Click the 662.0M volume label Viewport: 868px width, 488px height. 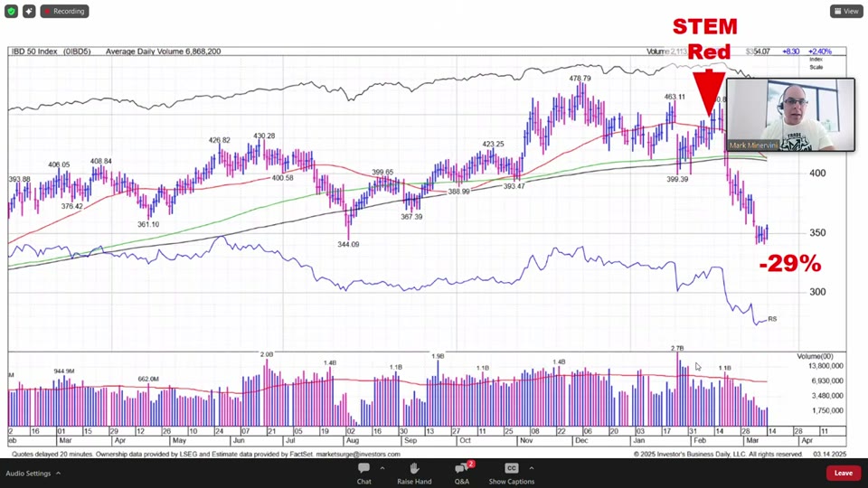click(x=148, y=380)
